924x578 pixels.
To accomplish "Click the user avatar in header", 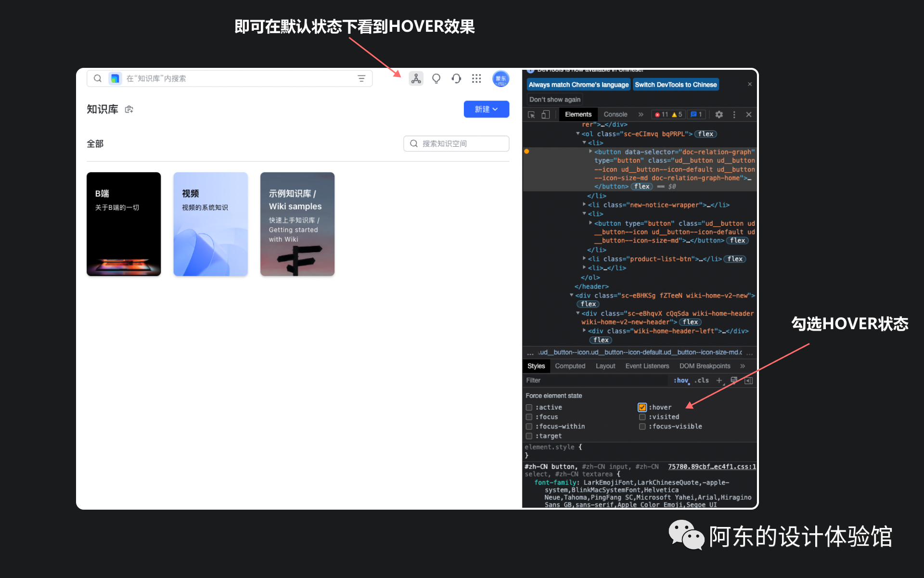I will [x=500, y=78].
